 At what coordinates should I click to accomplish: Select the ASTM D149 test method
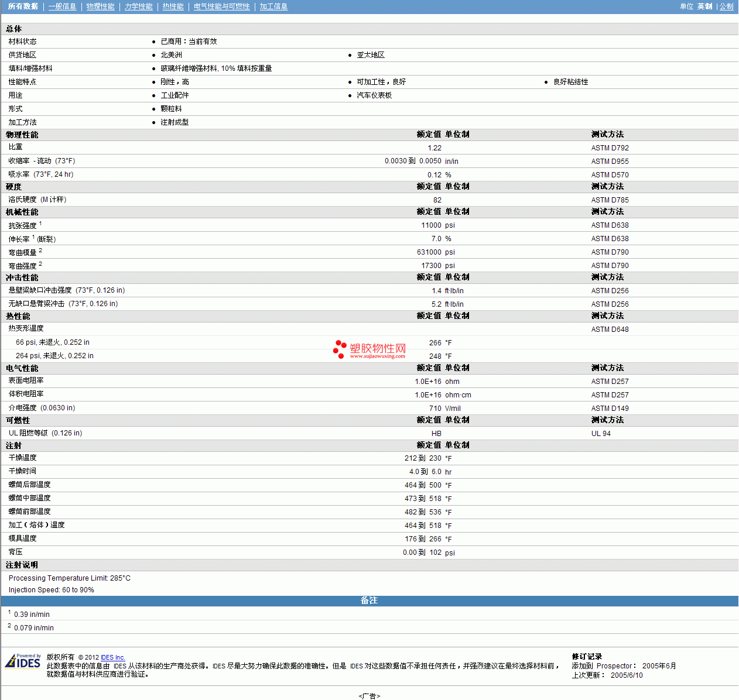[610, 409]
